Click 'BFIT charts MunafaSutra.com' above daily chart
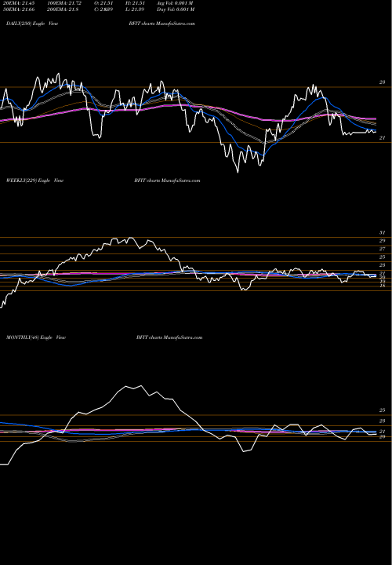The height and width of the screenshot is (565, 392). click(x=162, y=24)
